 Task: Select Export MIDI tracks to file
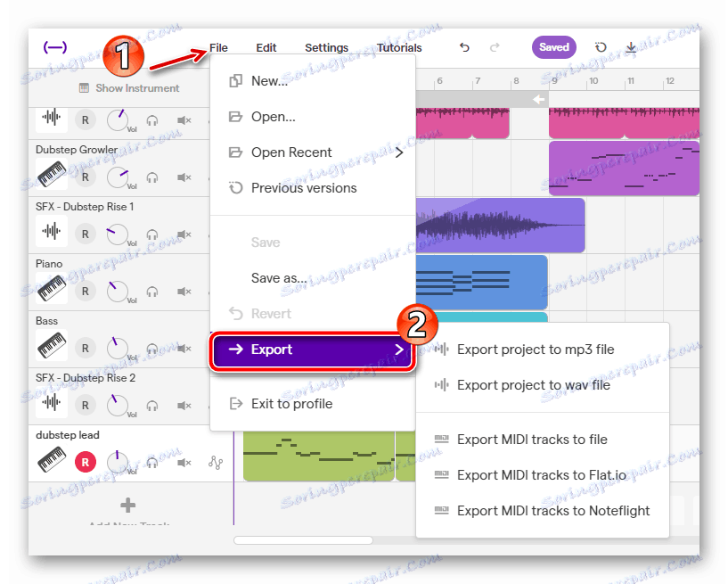[543, 440]
